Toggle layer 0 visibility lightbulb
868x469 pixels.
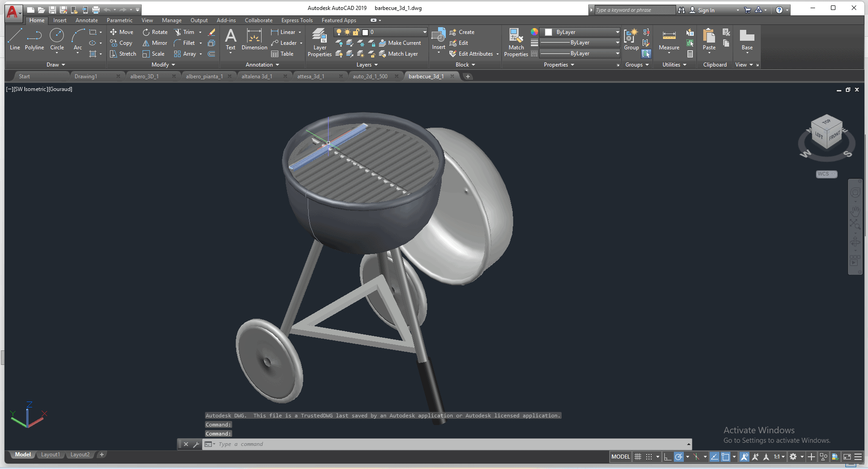pyautogui.click(x=339, y=32)
